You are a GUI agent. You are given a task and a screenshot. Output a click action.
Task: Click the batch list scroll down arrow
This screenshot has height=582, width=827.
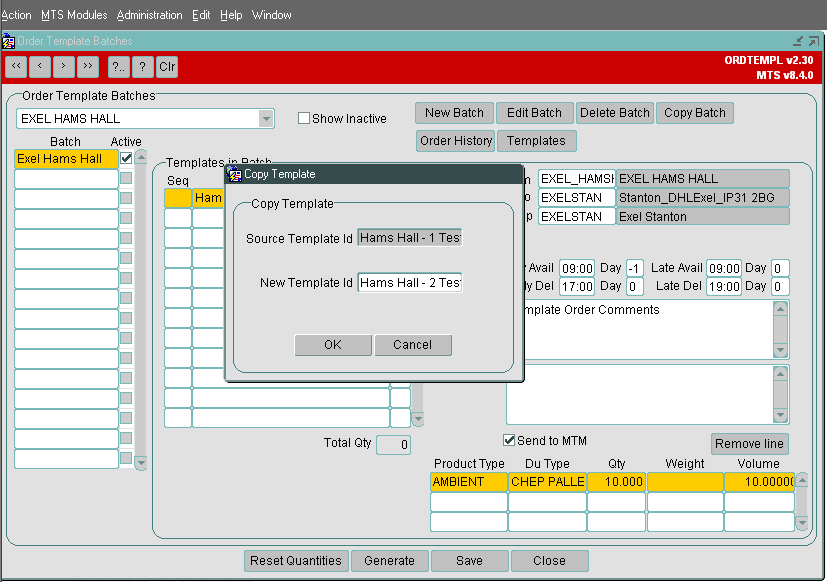coord(141,463)
